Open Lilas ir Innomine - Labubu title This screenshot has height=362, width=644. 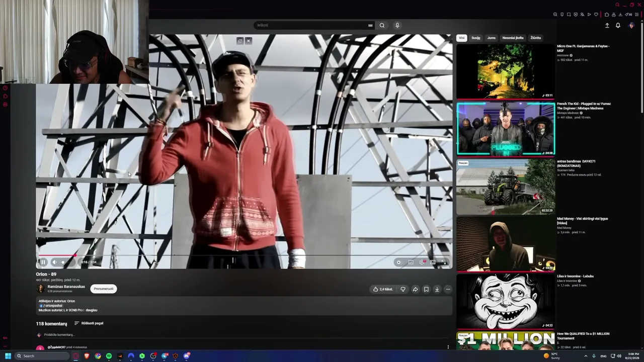pos(575,276)
